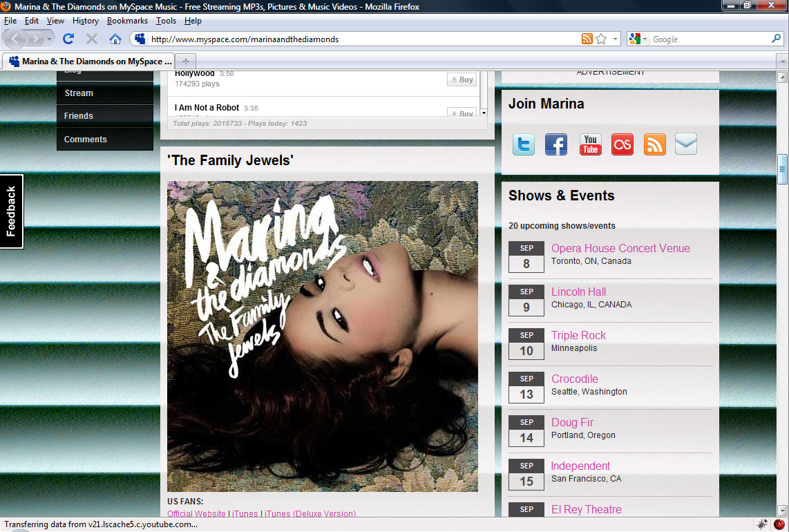
Task: Select the I Am Not a Robot track
Action: [207, 108]
